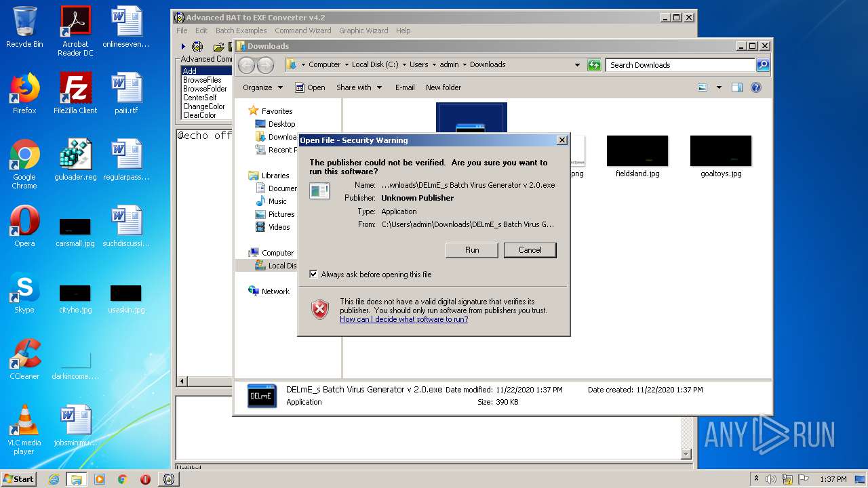
Task: Select Pictures library in navigation pane
Action: [x=274, y=214]
